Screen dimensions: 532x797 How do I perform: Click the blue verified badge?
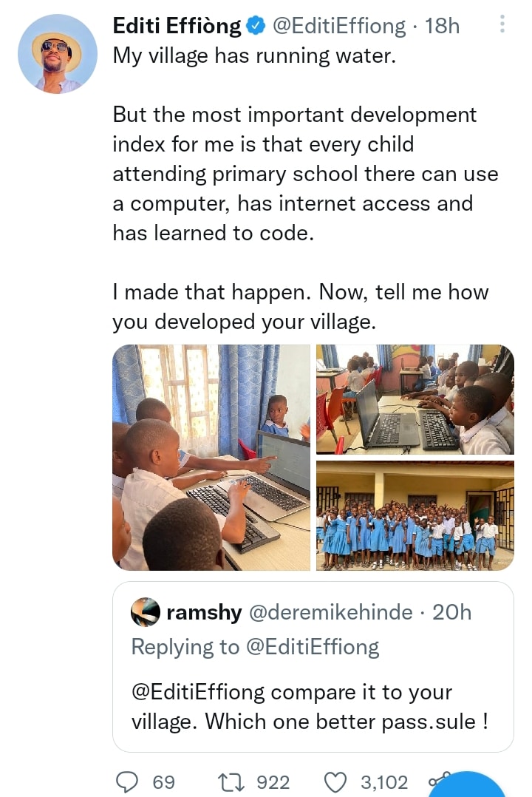(x=255, y=27)
